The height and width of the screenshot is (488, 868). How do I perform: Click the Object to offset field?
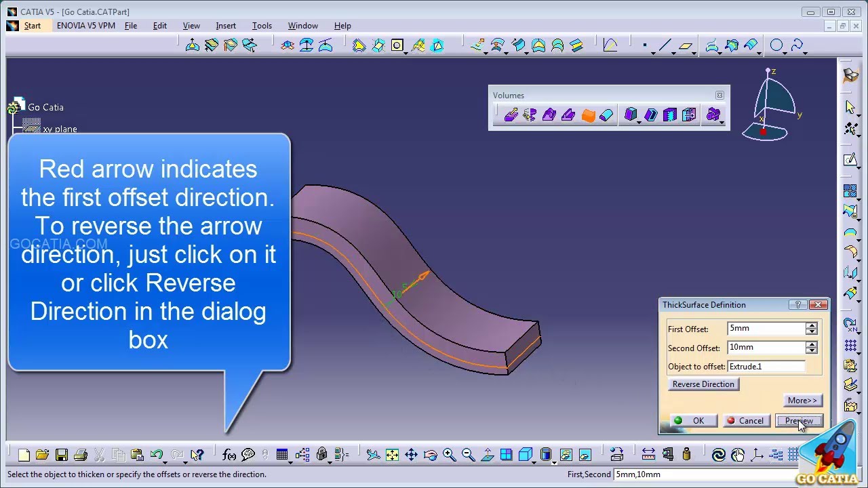pos(766,367)
